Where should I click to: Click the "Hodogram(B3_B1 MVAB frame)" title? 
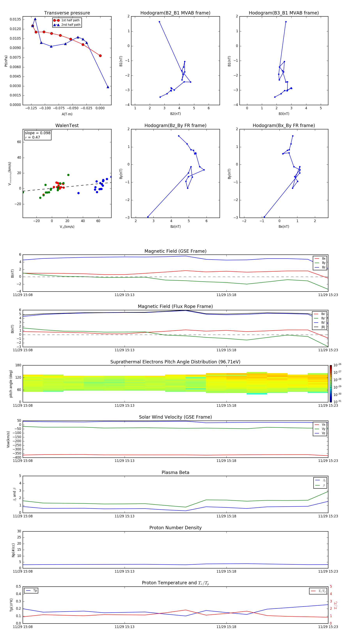(284, 13)
